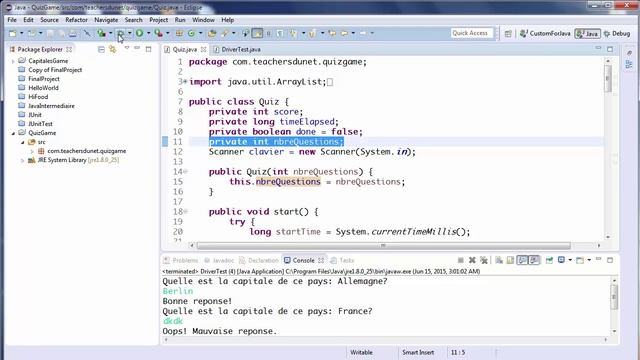Click the green Run button icon
Viewport: 640px width, 360px height.
[140, 33]
